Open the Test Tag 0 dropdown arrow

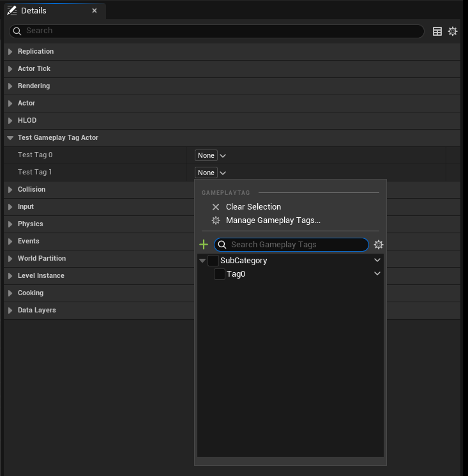point(223,156)
